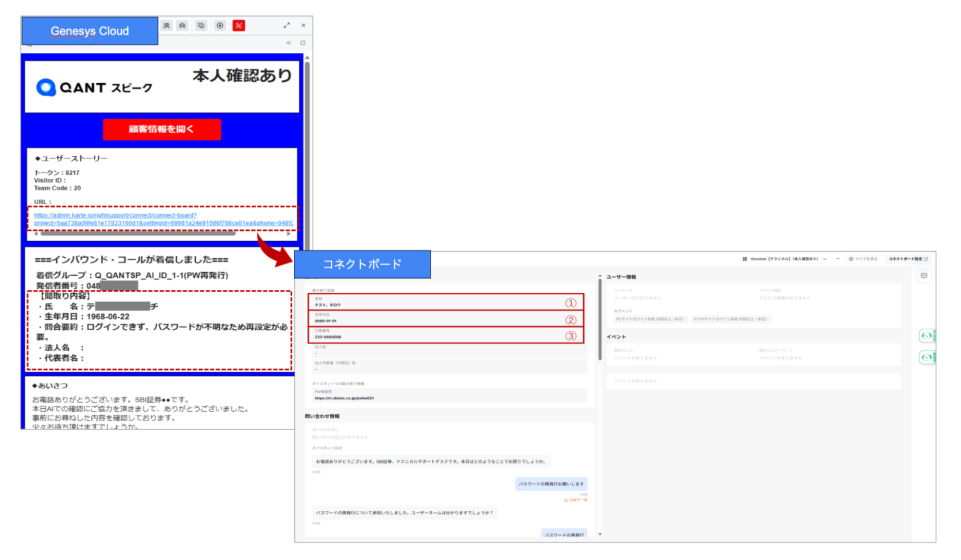Image resolution: width=961 pixels, height=560 pixels.
Task: Click the 生年月日：1968-06-22 line
Action: [x=84, y=317]
